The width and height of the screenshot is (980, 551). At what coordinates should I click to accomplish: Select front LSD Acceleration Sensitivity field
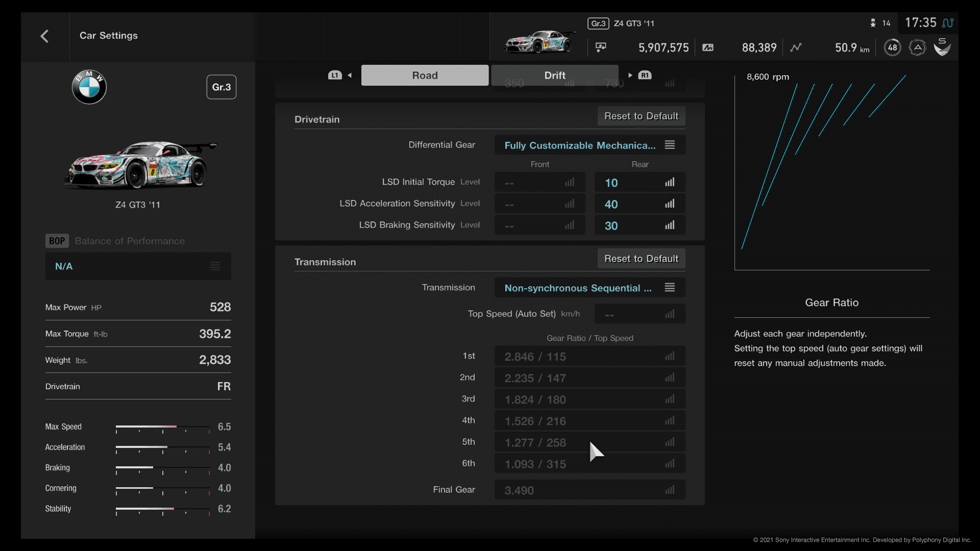(540, 204)
